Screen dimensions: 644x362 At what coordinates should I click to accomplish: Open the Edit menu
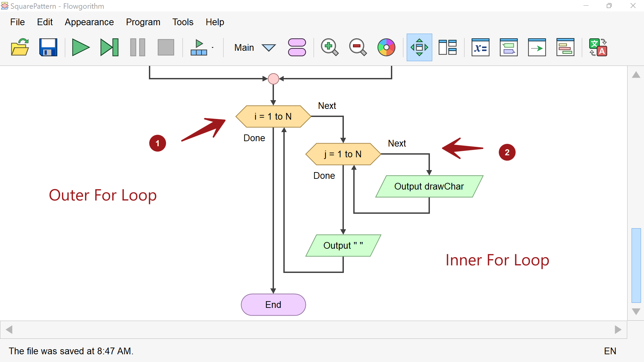45,22
